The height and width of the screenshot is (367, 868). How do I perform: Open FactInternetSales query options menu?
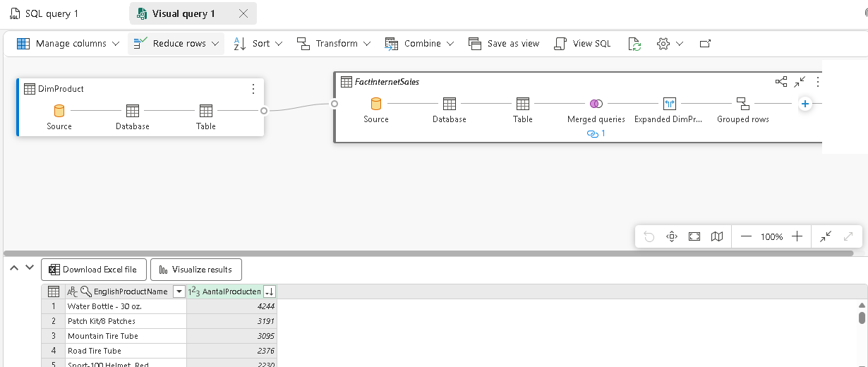818,82
